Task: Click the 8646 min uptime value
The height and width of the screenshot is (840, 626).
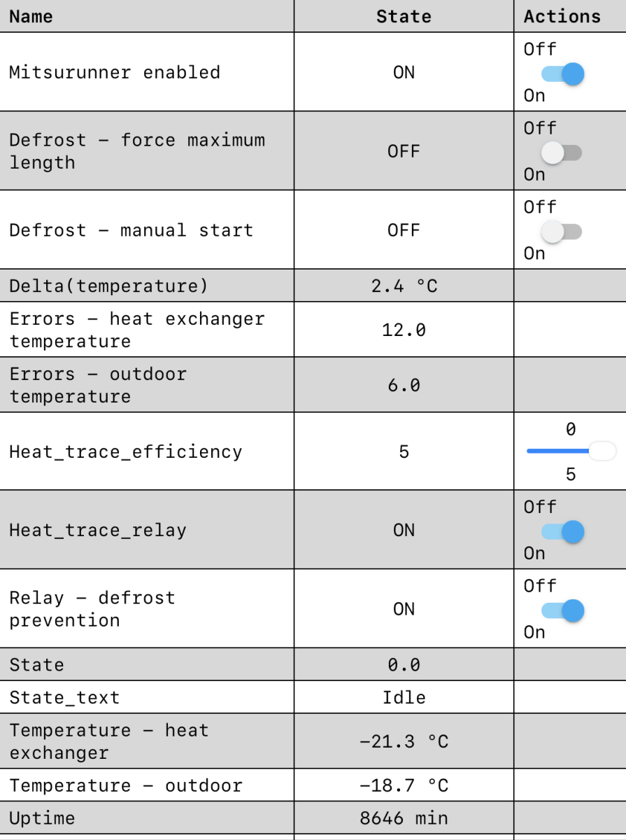Action: pos(404,818)
